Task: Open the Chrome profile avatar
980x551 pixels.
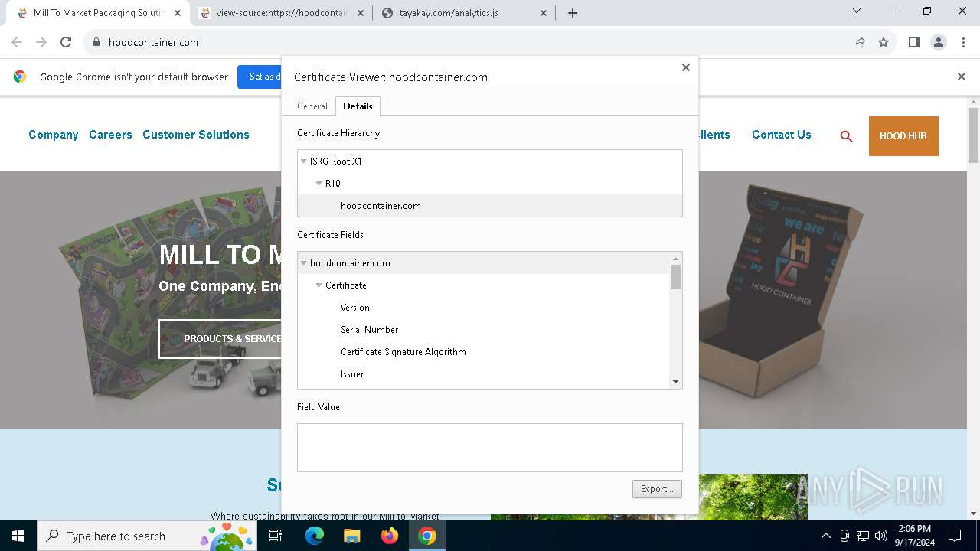Action: point(939,42)
